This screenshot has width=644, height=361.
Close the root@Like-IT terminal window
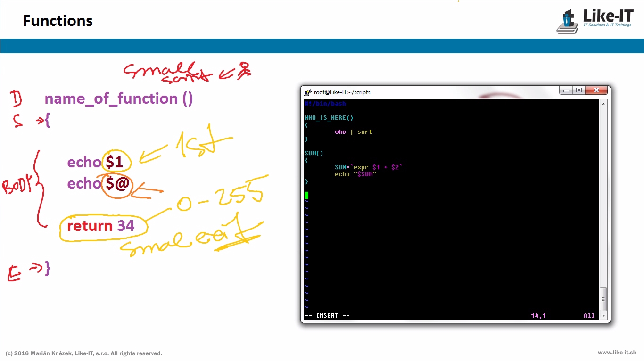(x=597, y=90)
